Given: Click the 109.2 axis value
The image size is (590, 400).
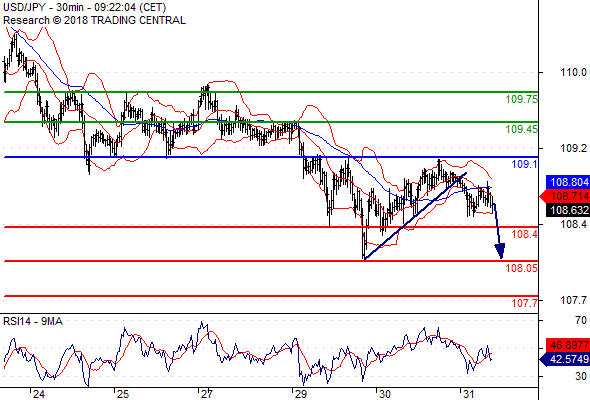Looking at the screenshot, I should (x=573, y=148).
